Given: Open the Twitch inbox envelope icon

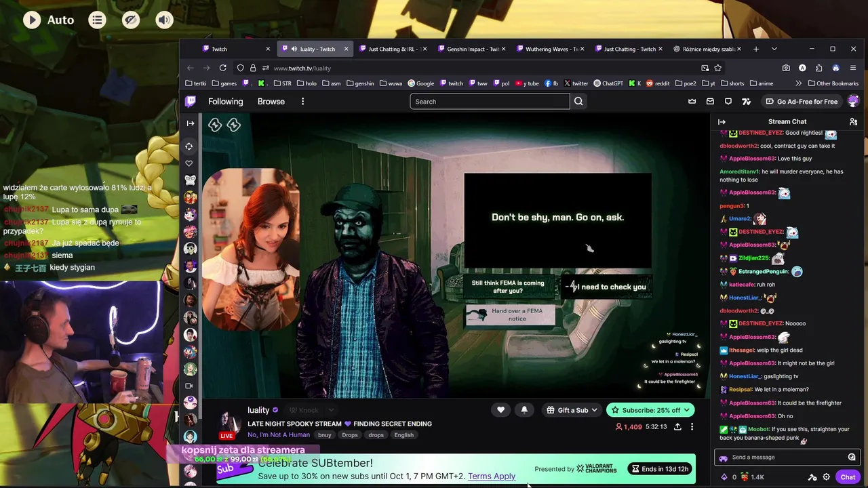Looking at the screenshot, I should [710, 102].
